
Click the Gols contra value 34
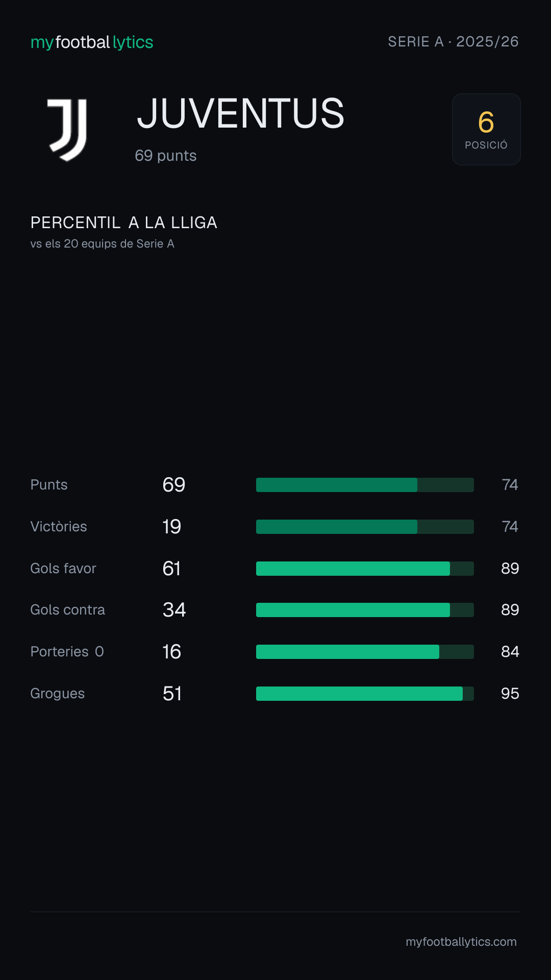click(174, 610)
